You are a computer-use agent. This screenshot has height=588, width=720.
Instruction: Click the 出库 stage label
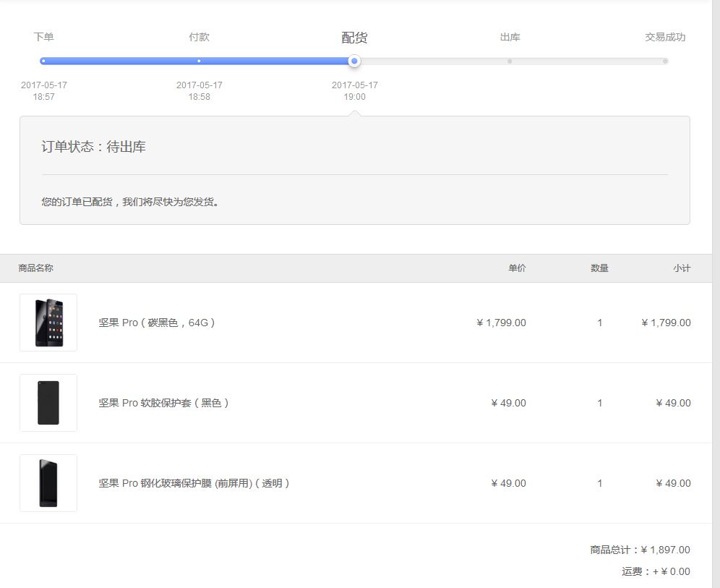[x=510, y=37]
